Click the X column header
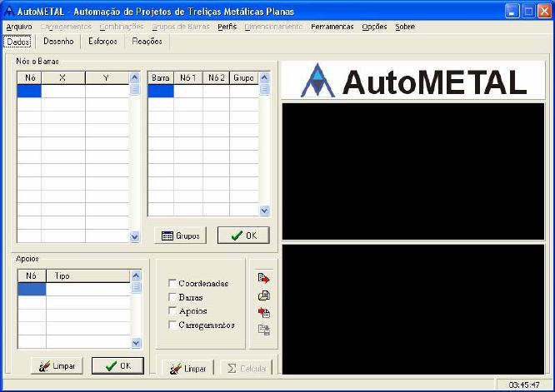This screenshot has height=392, width=555. 63,77
